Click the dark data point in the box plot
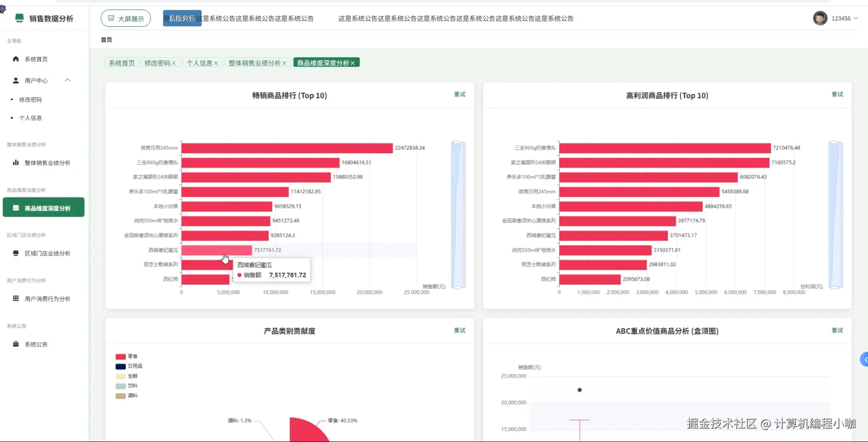The width and height of the screenshot is (868, 442). [580, 390]
